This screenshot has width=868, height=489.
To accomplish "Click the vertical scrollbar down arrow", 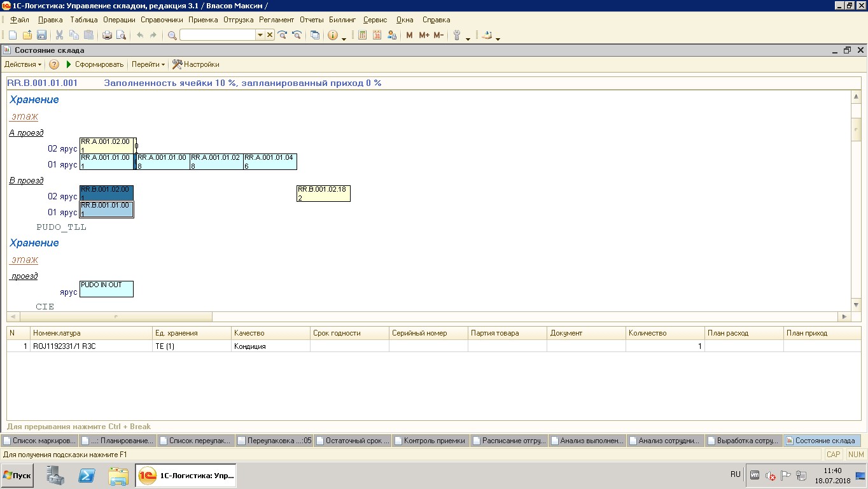I will tap(856, 306).
